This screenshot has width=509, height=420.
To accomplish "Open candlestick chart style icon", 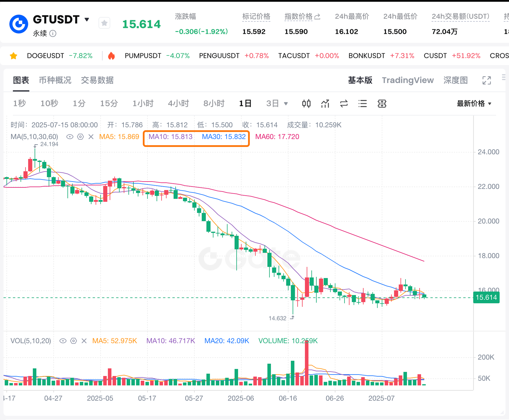I will [x=306, y=104].
